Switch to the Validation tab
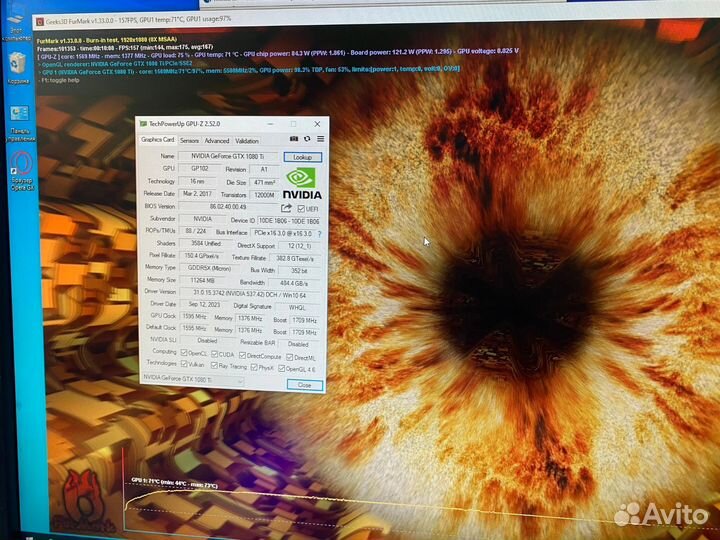The image size is (720, 540). pyautogui.click(x=247, y=141)
